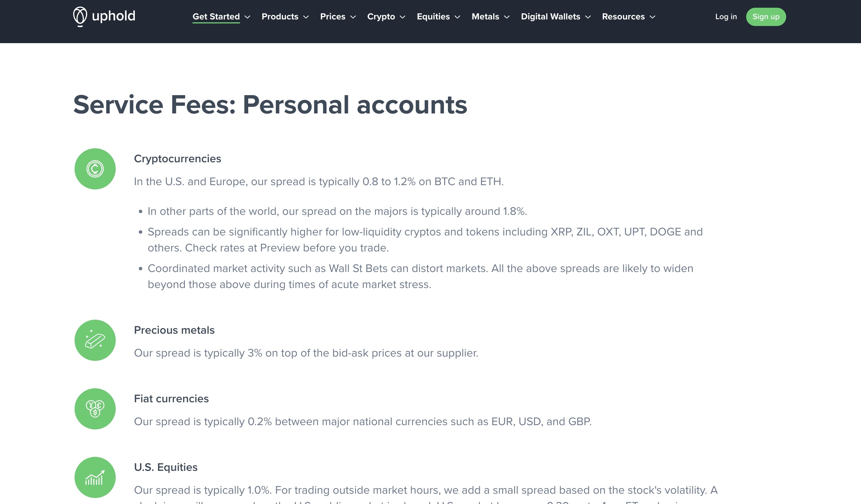Select the Get Started menu label

(x=216, y=16)
